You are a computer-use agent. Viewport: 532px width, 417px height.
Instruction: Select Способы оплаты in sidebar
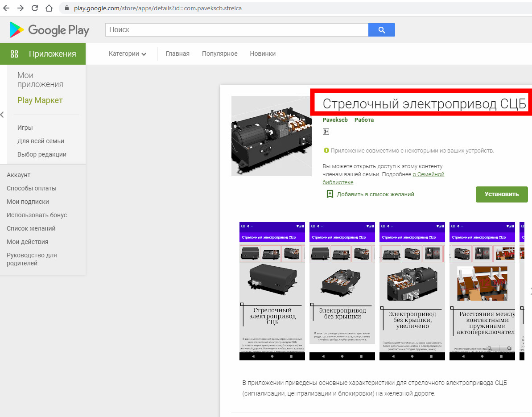pos(32,188)
